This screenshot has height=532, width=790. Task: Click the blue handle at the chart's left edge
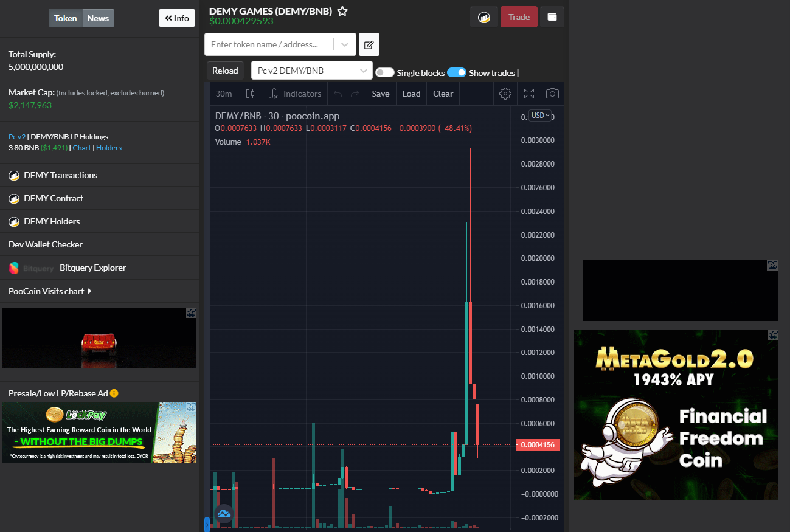tap(207, 523)
